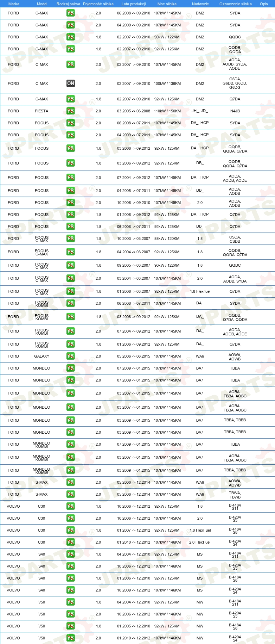Click the petrol icon in the Focus C-MAX 09.2005 QQDC row

point(71,265)
